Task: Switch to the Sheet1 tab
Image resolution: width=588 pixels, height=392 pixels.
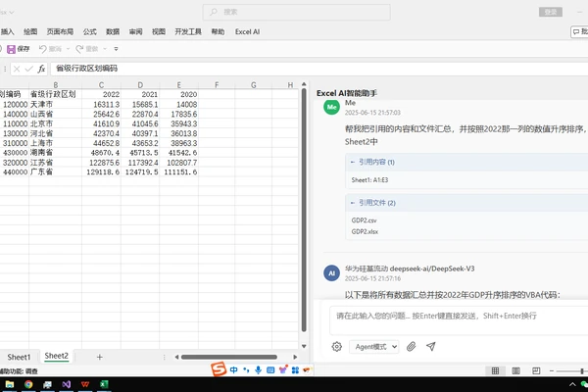Action: tap(19, 357)
